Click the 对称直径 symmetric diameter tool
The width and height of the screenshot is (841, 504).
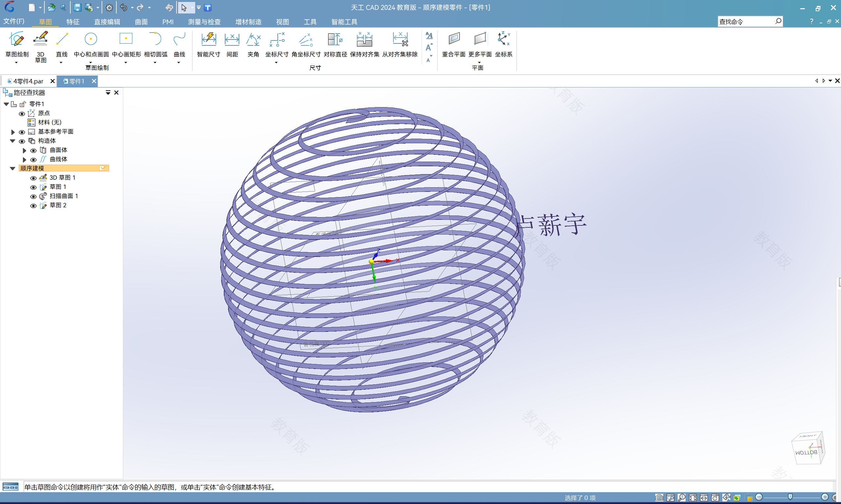pyautogui.click(x=335, y=44)
